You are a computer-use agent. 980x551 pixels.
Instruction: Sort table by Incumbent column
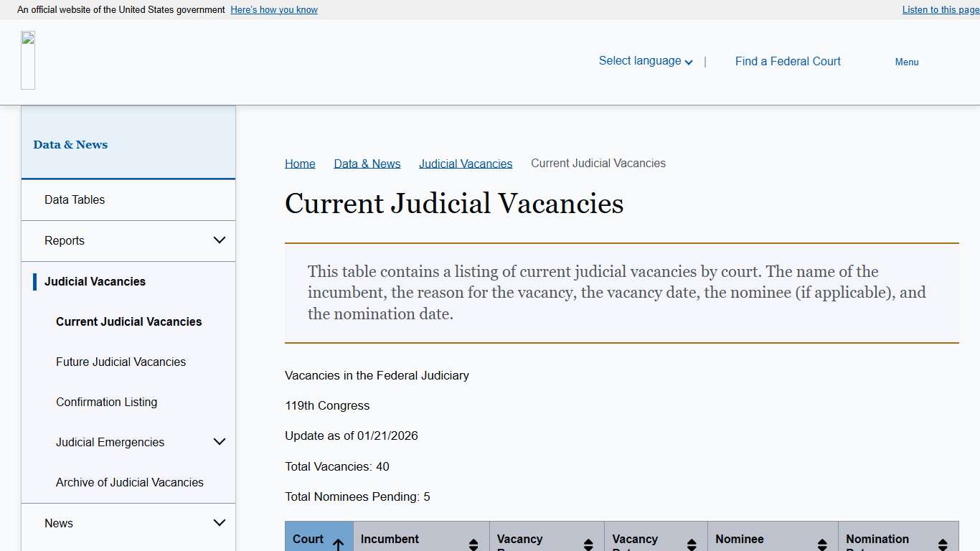(x=473, y=544)
